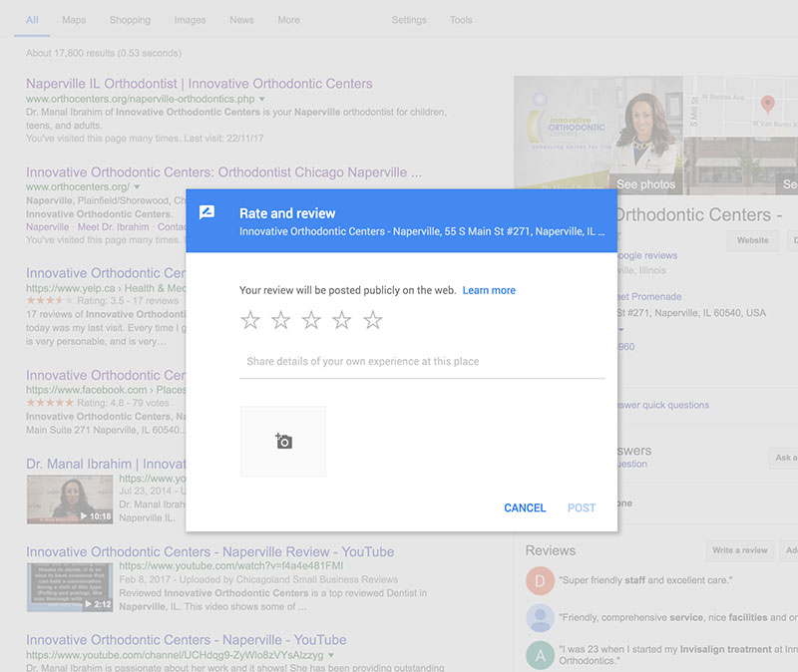Select the fourth rating star
The height and width of the screenshot is (672, 798).
[x=341, y=320]
